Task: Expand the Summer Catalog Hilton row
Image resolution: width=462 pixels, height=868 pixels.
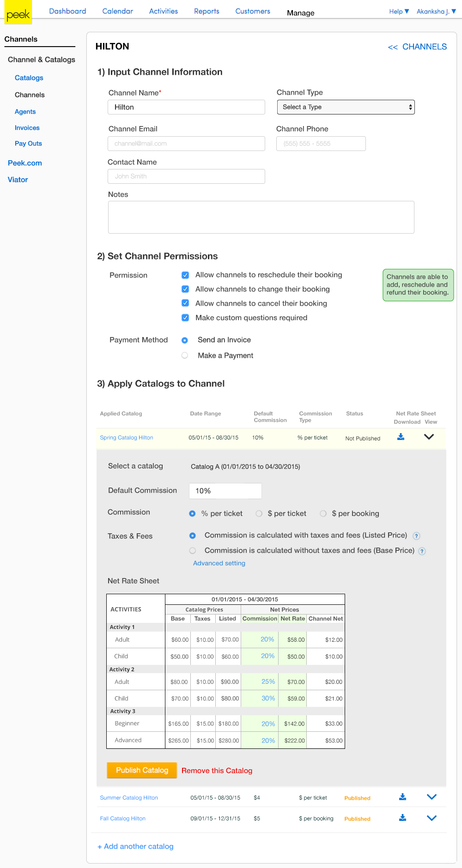Action: point(432,797)
